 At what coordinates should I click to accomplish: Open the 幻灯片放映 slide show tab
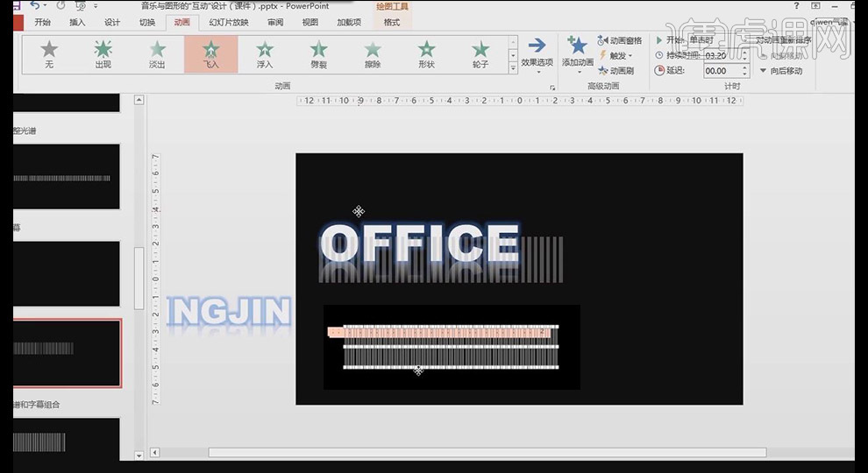point(228,22)
